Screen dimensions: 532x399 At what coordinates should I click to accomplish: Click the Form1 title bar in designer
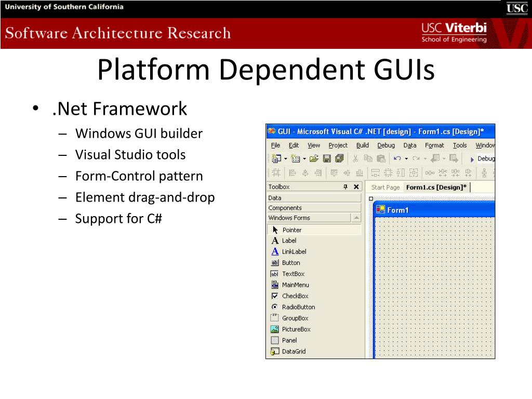tap(434, 210)
